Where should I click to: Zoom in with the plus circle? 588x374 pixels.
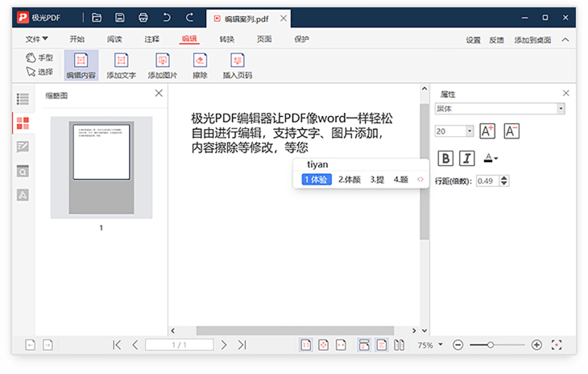pos(536,345)
